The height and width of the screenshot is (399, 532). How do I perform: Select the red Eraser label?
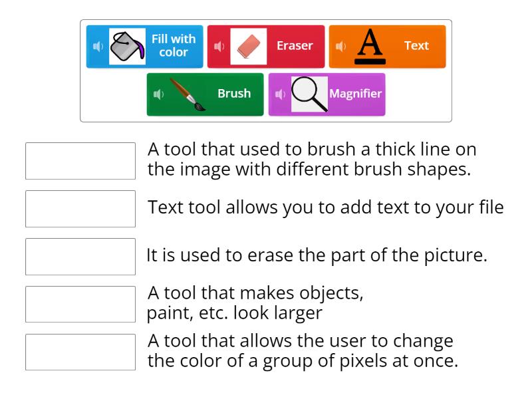coord(295,47)
